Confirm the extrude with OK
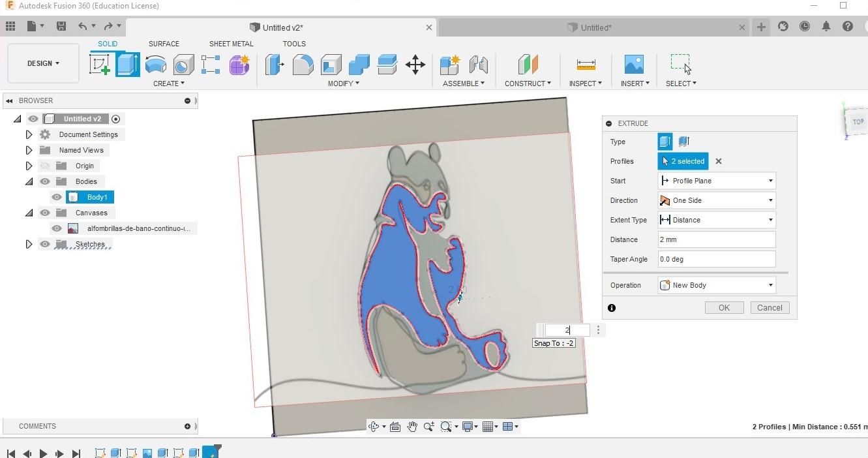The image size is (868, 458). (x=724, y=308)
